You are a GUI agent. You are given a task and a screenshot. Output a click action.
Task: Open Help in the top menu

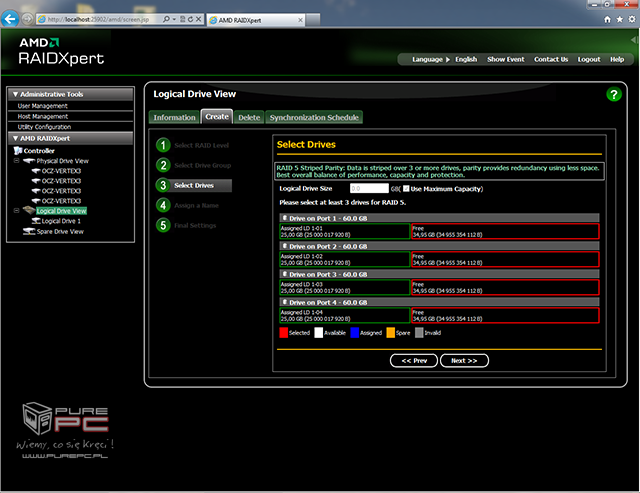coord(617,60)
